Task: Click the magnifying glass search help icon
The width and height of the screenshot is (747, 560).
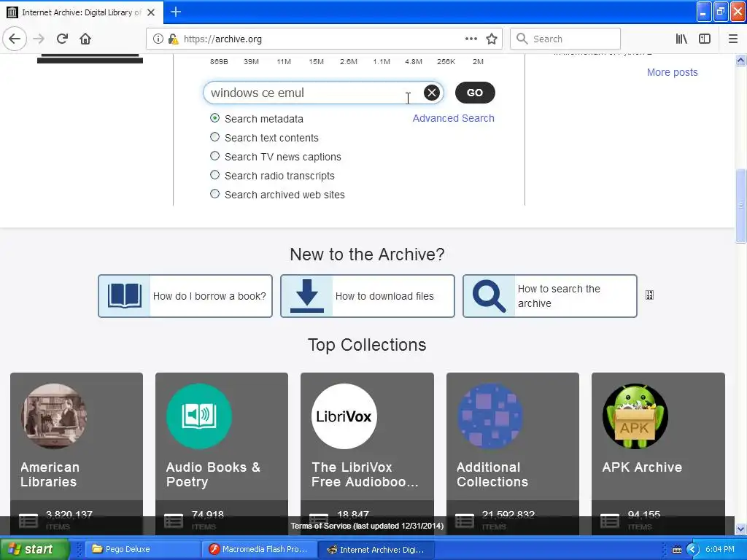Action: pyautogui.click(x=489, y=296)
